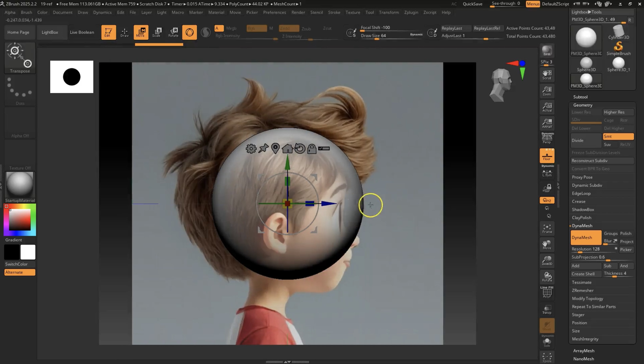Click the Xpose icon

(x=547, y=357)
